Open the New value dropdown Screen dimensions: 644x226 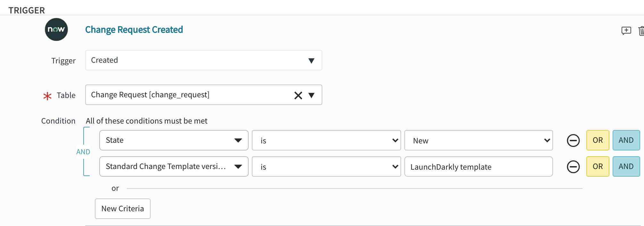click(x=478, y=140)
